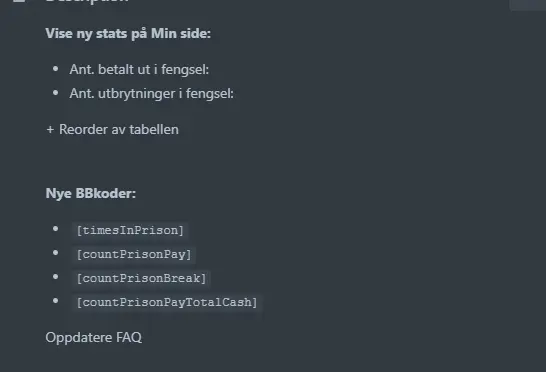
Task: Click the heading "Vise ny stats på Min side:"
Action: point(128,34)
